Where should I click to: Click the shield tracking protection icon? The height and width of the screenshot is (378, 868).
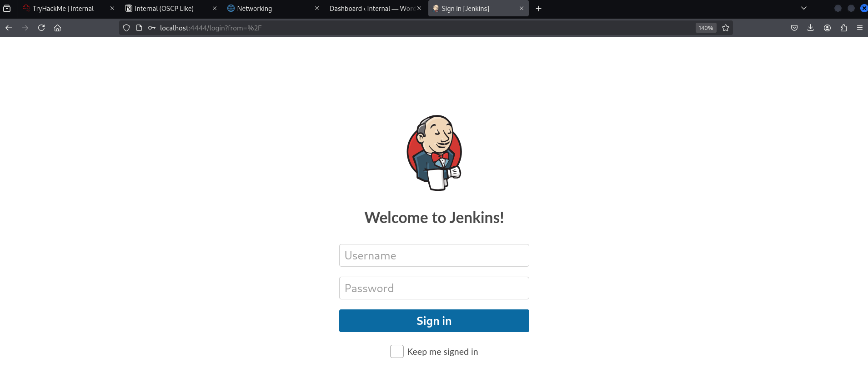tap(126, 28)
